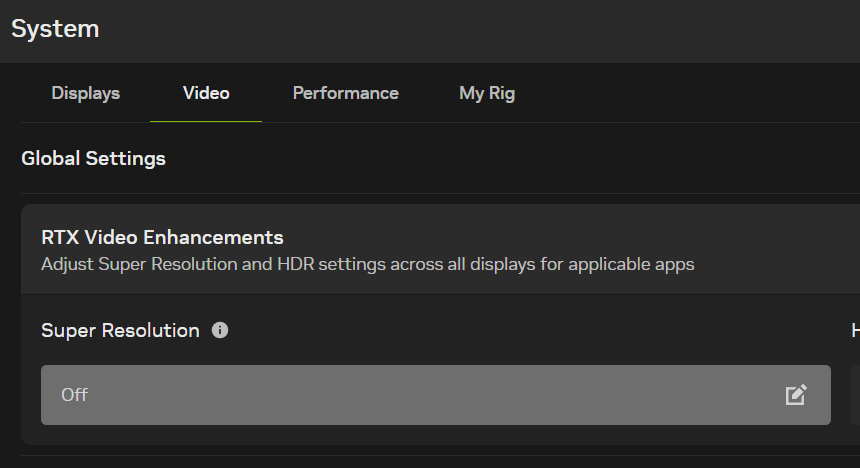Switch to the Displays tab
The width and height of the screenshot is (860, 468).
[86, 93]
